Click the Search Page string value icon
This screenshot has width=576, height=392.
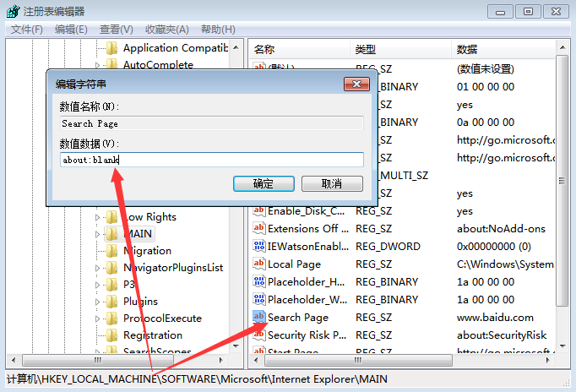tap(259, 318)
